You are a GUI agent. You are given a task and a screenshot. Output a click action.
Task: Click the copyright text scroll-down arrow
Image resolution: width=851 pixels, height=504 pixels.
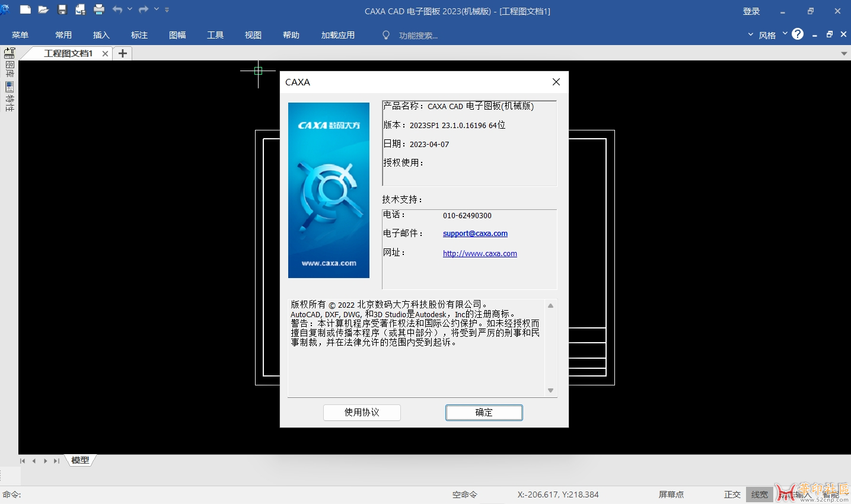click(x=550, y=390)
